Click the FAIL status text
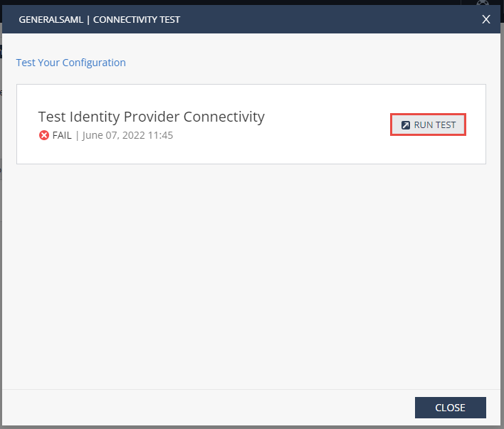 62,135
